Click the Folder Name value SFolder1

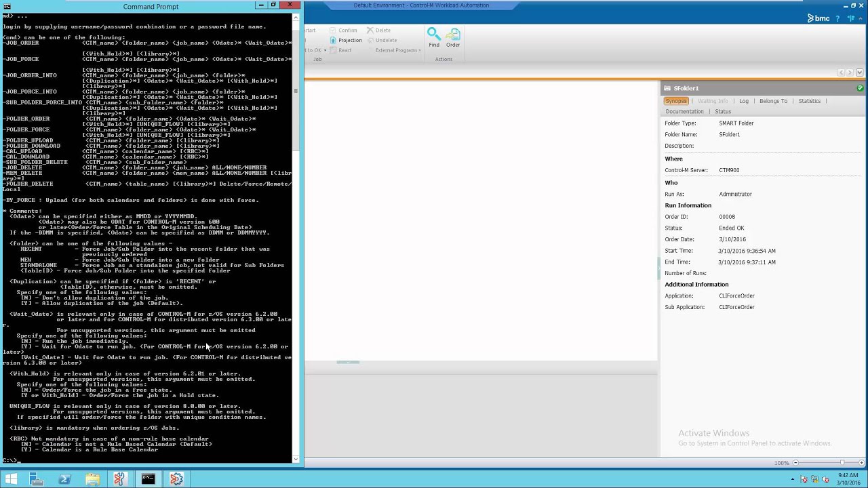point(729,134)
